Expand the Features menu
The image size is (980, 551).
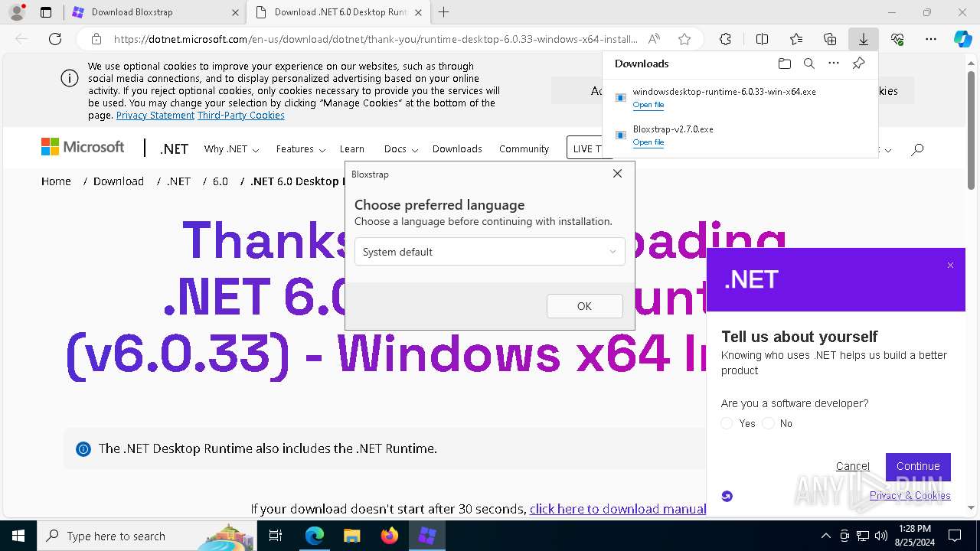(x=301, y=149)
